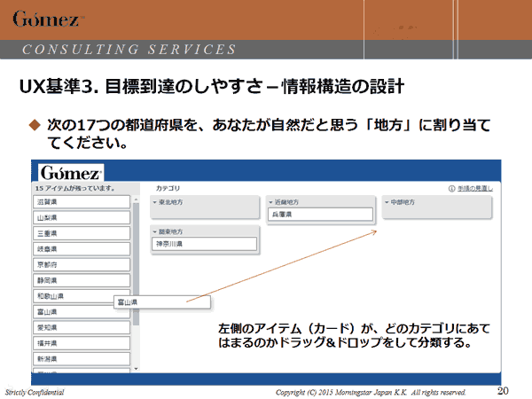Click the scrollbar down arrow in the item list
This screenshot has height=399, width=532.
(136, 365)
